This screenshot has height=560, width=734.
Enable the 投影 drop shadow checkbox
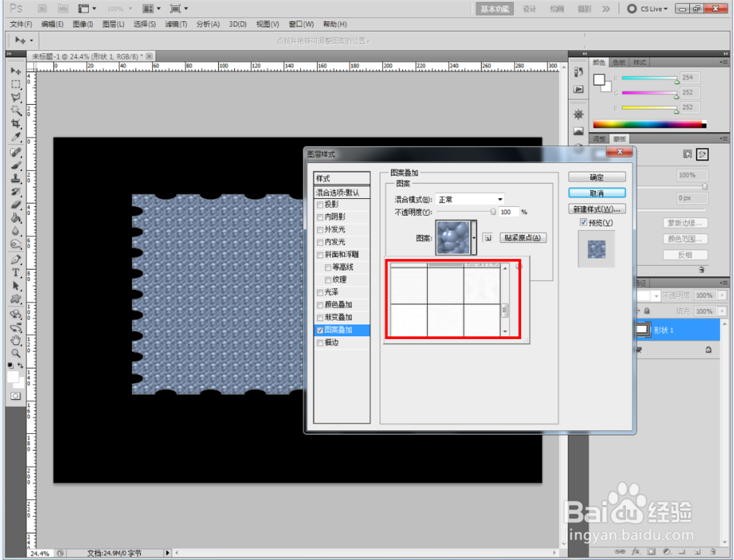click(320, 205)
